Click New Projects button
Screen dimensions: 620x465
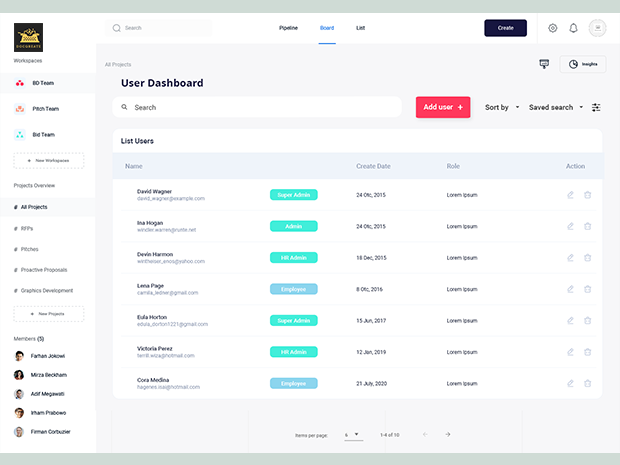49,314
